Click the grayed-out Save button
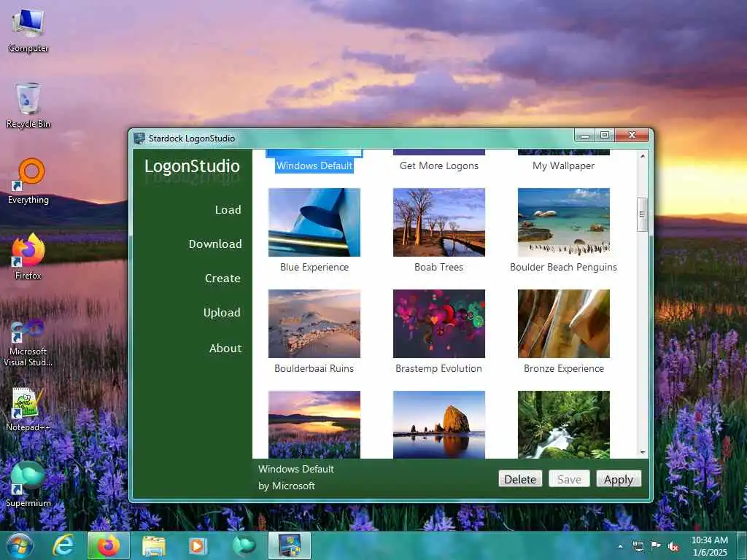This screenshot has height=560, width=747. point(569,479)
